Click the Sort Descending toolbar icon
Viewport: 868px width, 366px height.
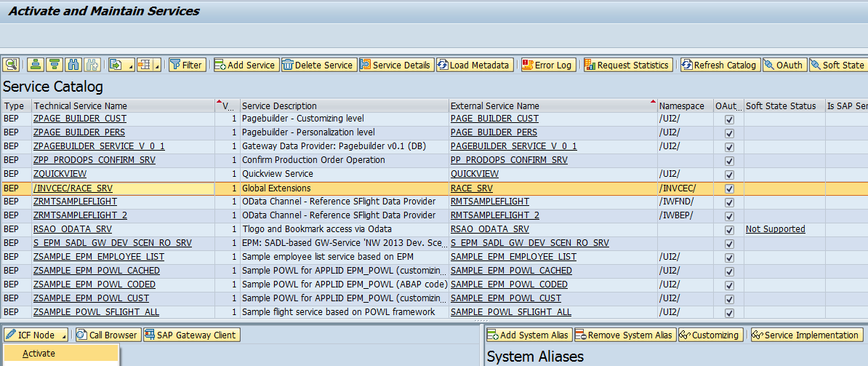pos(55,65)
